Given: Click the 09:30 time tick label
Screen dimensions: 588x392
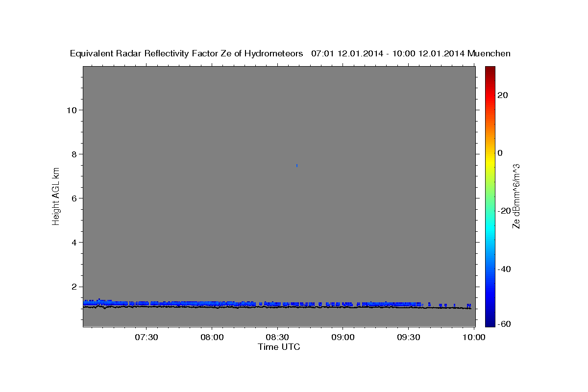Looking at the screenshot, I should point(409,337).
